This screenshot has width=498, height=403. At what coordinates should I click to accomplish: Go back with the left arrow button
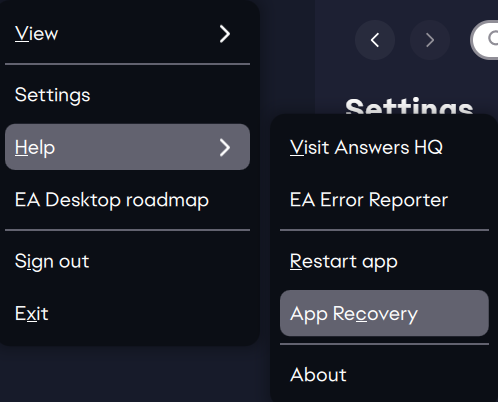pyautogui.click(x=375, y=40)
